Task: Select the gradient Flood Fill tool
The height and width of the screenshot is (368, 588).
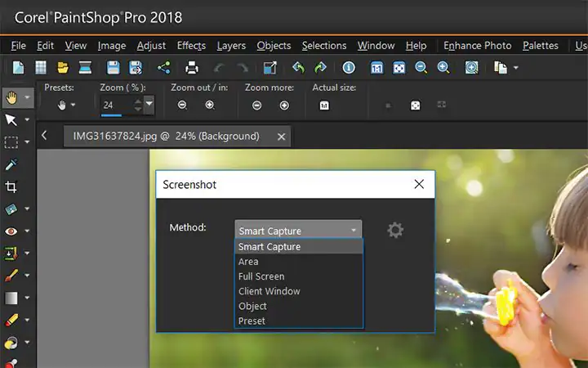Action: 11,298
